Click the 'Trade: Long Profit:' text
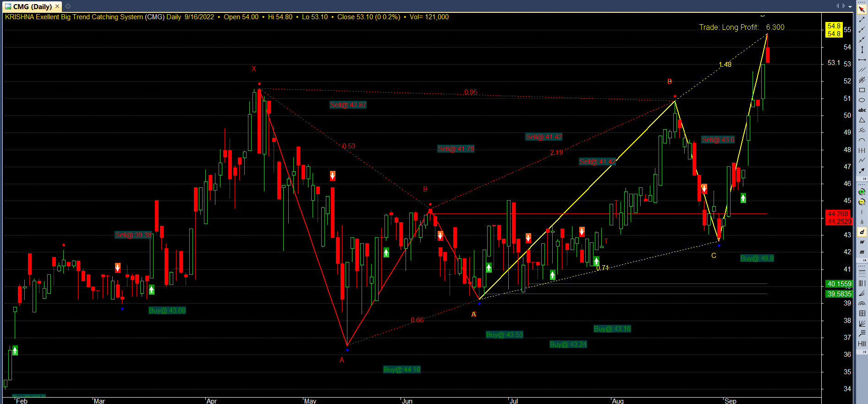 [x=729, y=27]
